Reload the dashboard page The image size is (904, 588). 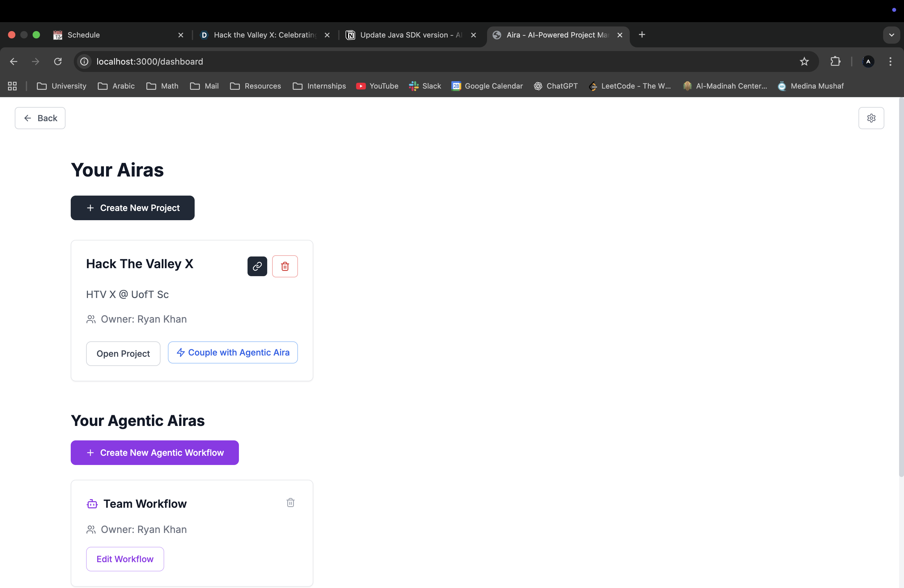(x=58, y=62)
